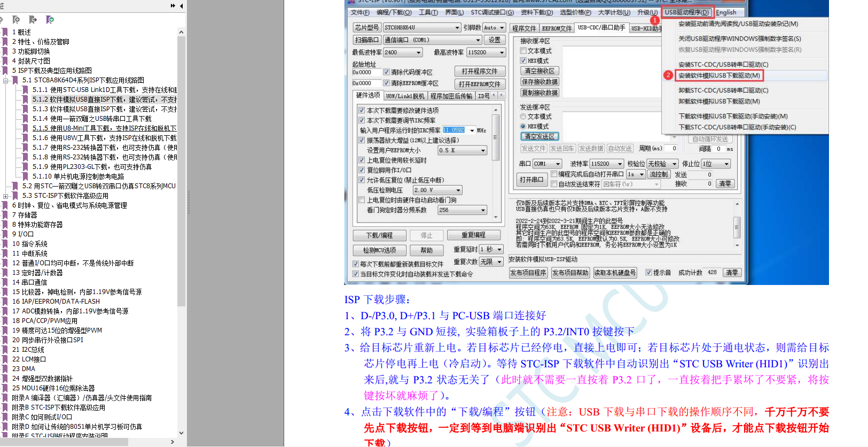The image size is (868, 447).
Task: Click the '硬件选项' tab in the STC-ISP screenshot
Action: pos(368,95)
